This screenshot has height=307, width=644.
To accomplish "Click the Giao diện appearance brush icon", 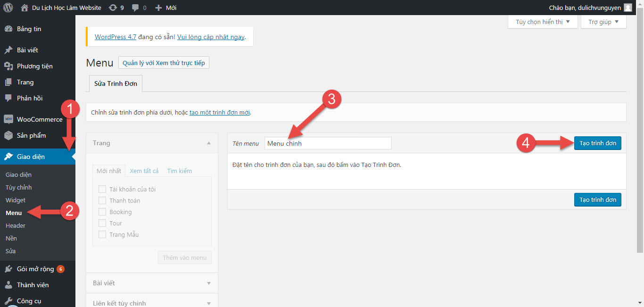I will (x=8, y=157).
